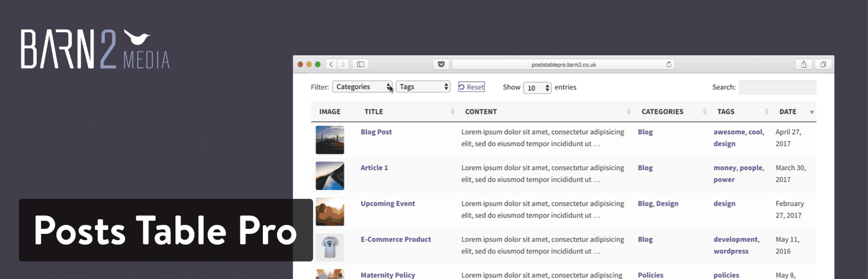The height and width of the screenshot is (279, 868).
Task: Sort the table by the Content column
Action: pyautogui.click(x=481, y=112)
